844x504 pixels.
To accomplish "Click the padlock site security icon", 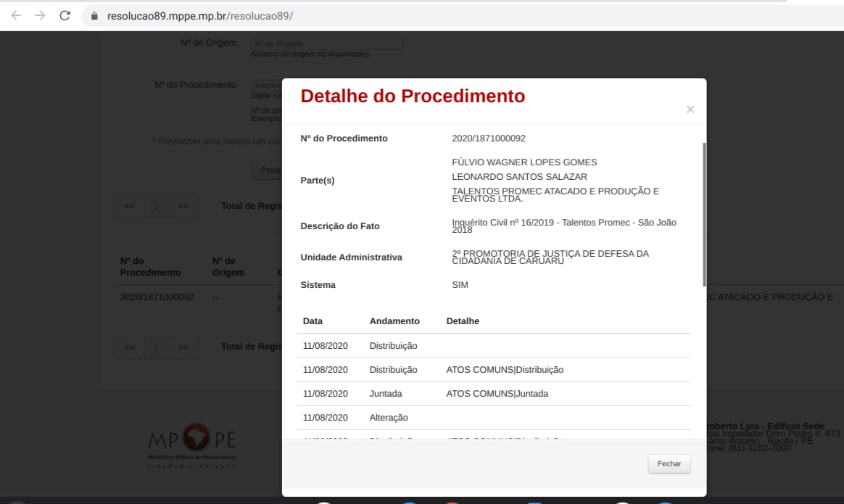I will pyautogui.click(x=94, y=16).
